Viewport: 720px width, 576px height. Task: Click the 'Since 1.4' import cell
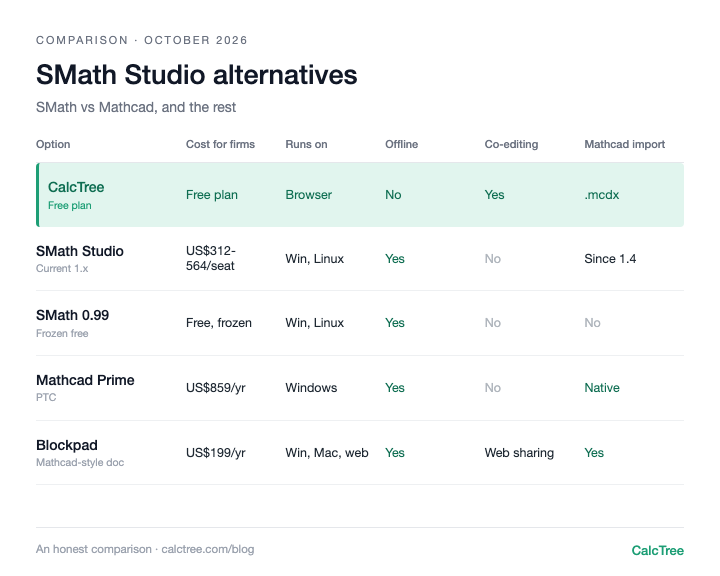(610, 259)
